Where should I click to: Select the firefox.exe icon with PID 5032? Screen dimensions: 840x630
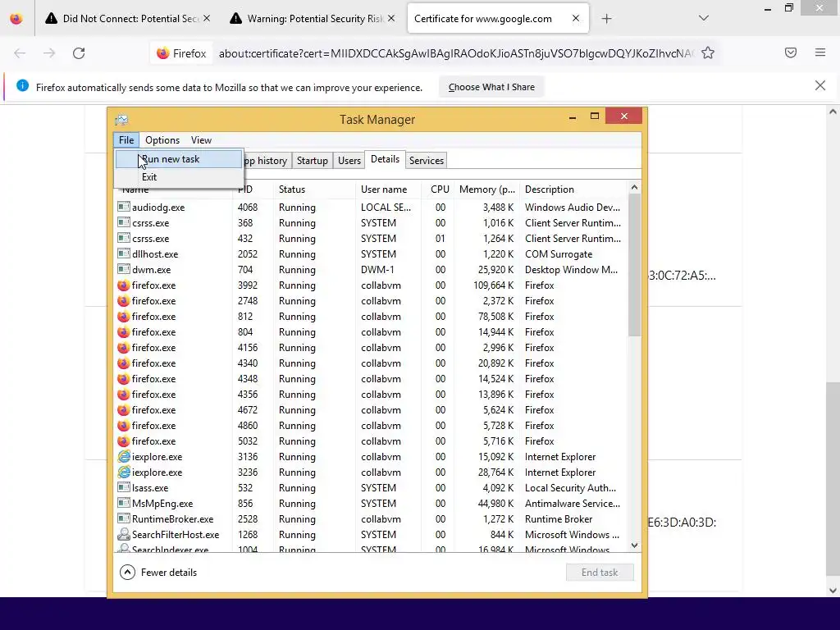pyautogui.click(x=123, y=441)
